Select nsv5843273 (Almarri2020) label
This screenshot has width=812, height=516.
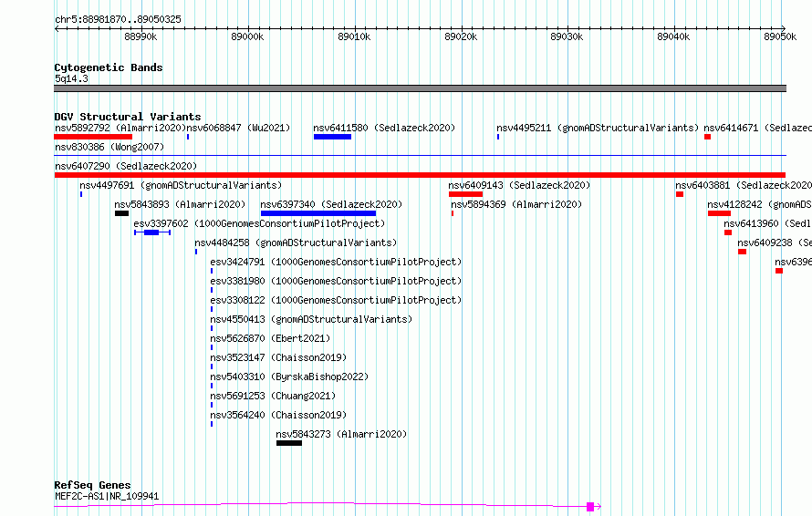click(x=341, y=434)
